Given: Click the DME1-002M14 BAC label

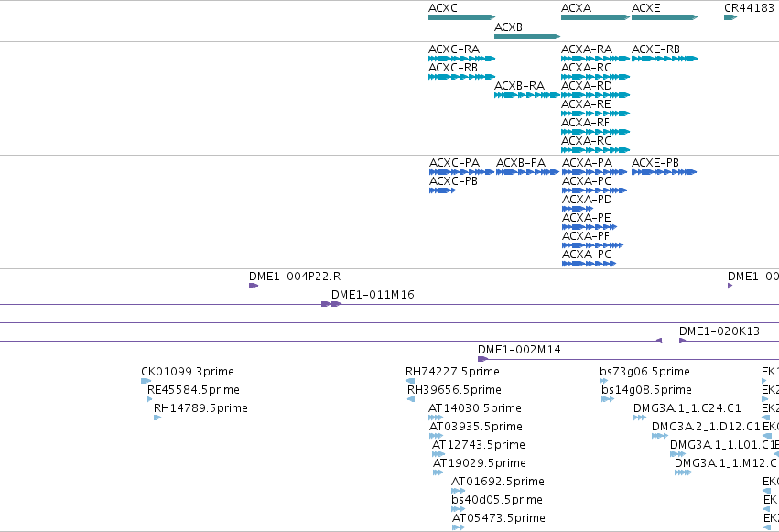Looking at the screenshot, I should coord(519,350).
